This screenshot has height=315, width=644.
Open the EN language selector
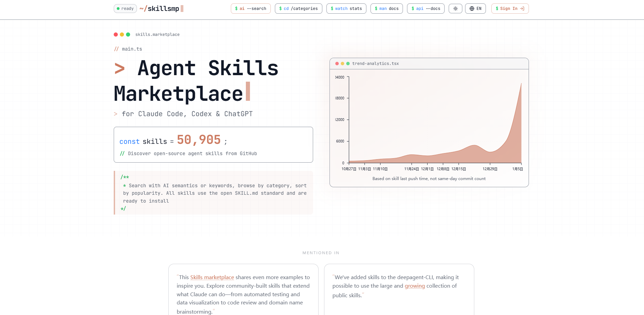(475, 9)
